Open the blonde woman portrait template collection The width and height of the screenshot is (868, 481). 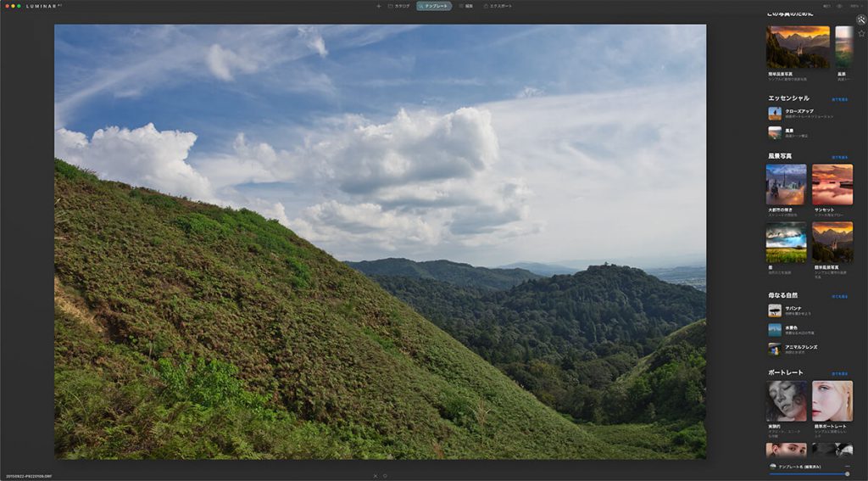tap(832, 401)
